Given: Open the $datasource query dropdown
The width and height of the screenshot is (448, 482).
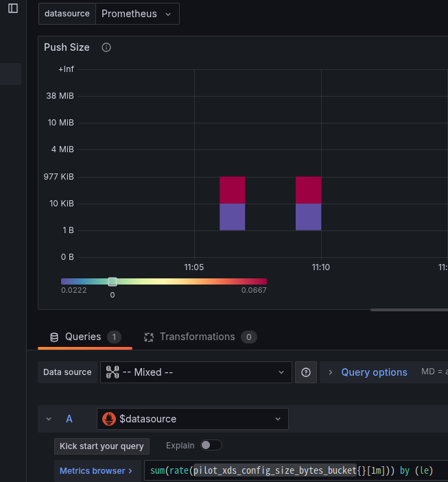Looking at the screenshot, I should coord(193,419).
